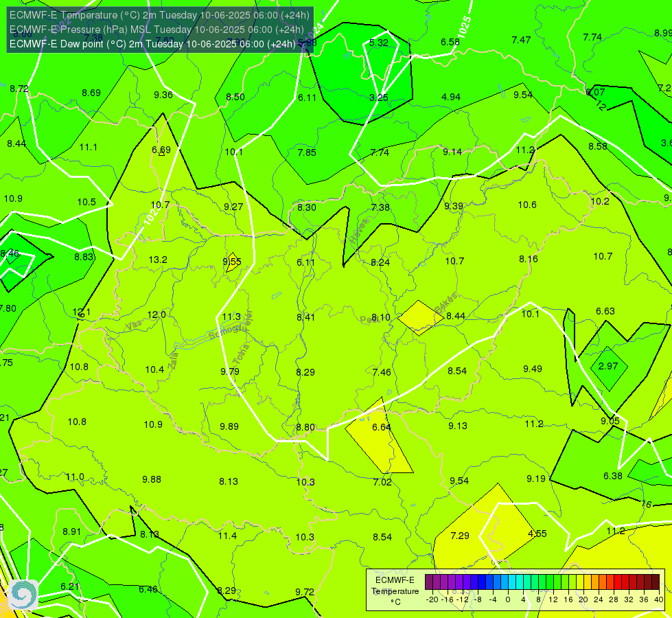This screenshot has height=618, width=672.
Task: Click the 11.4 dew point value
Action: point(227,536)
